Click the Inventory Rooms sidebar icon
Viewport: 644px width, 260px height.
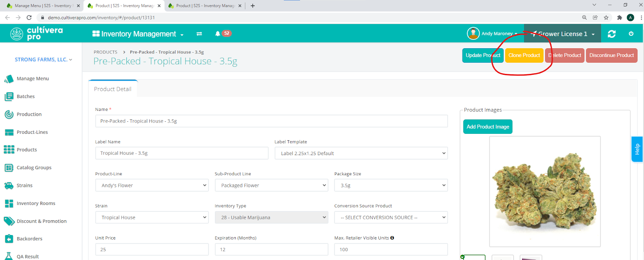coord(9,203)
